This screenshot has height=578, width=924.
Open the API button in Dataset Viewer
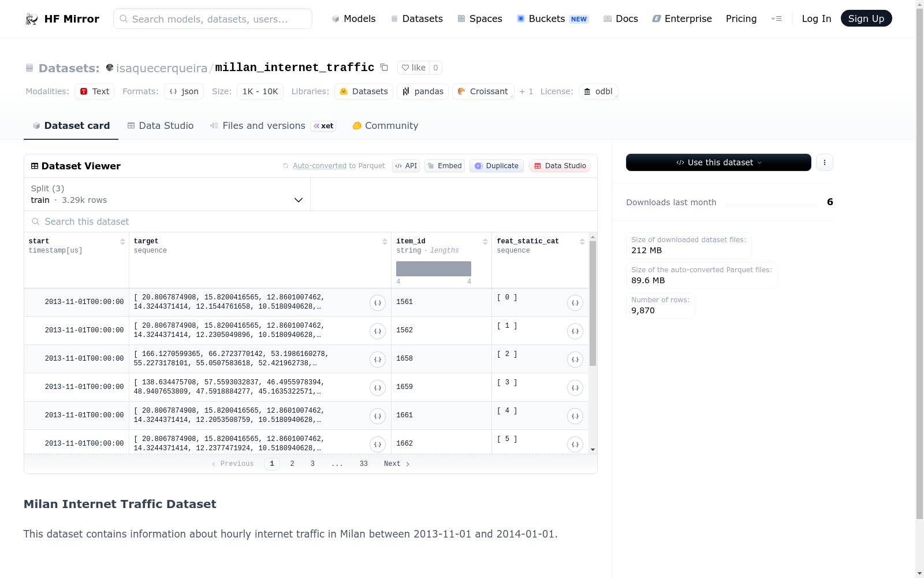406,166
